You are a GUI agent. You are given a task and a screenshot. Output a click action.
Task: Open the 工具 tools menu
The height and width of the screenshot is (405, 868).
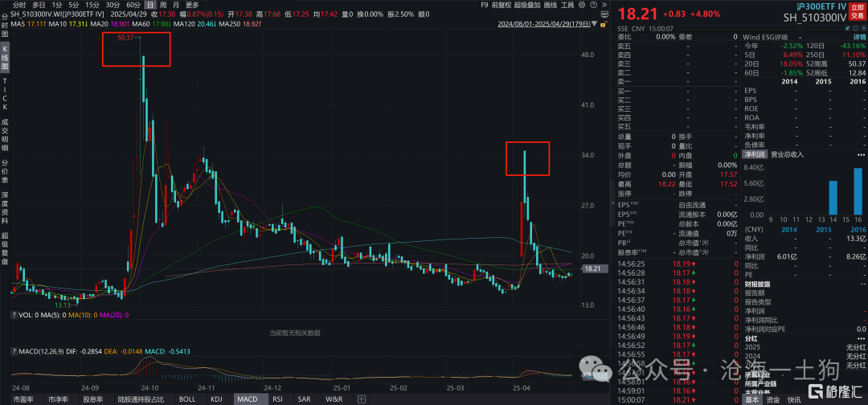(567, 5)
